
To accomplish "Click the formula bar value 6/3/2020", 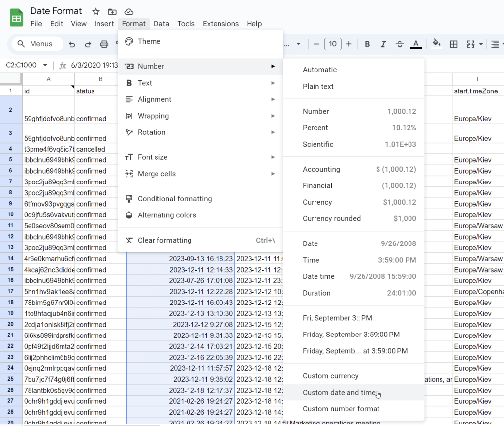I will click(x=94, y=65).
